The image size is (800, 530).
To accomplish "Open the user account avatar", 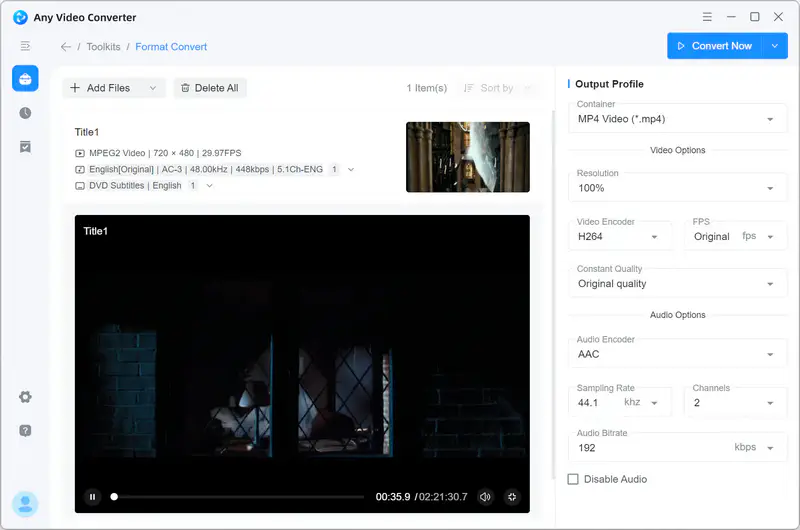I will 25,504.
